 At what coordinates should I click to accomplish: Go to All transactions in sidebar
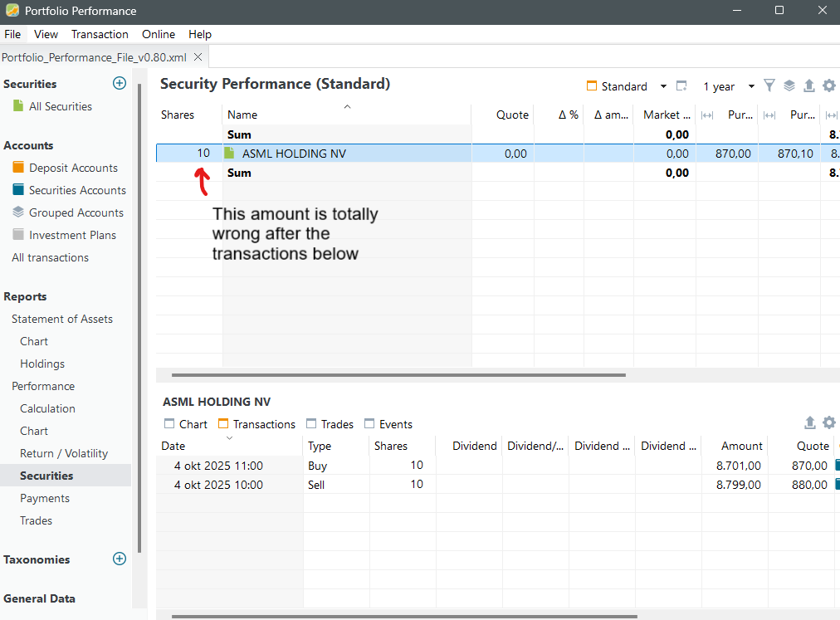pyautogui.click(x=50, y=257)
